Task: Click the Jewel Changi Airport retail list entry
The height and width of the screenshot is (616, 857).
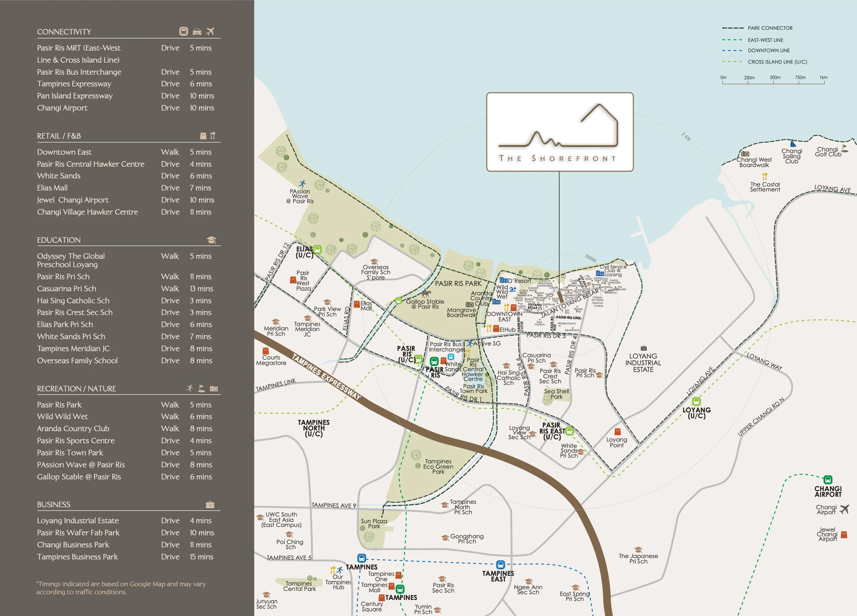Action: [73, 200]
